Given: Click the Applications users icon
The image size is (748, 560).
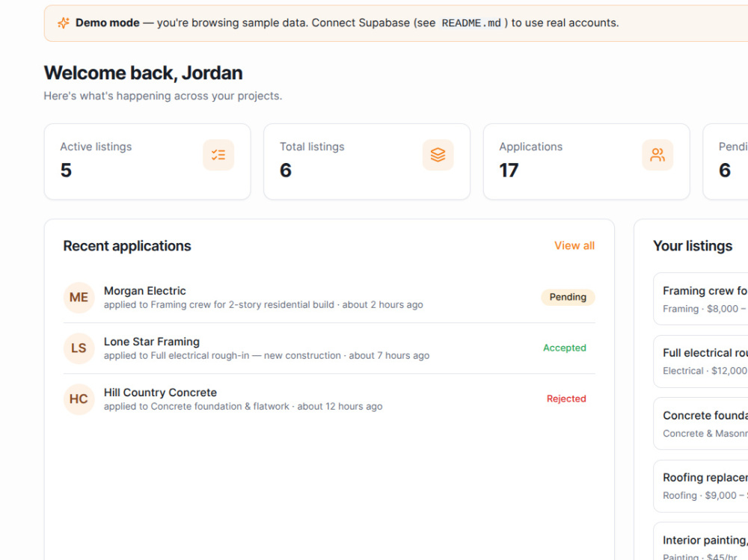Looking at the screenshot, I should point(657,155).
